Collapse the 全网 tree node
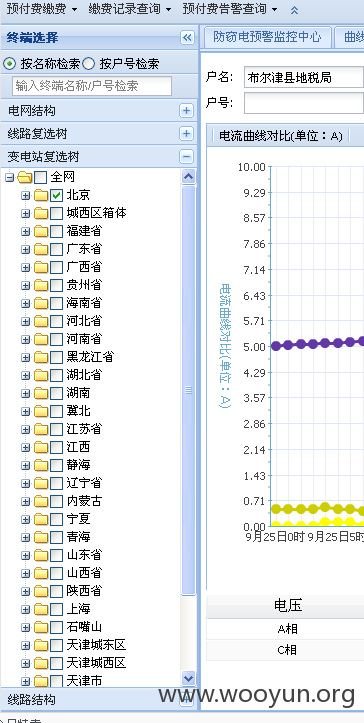This screenshot has height=723, width=364. tap(9, 178)
